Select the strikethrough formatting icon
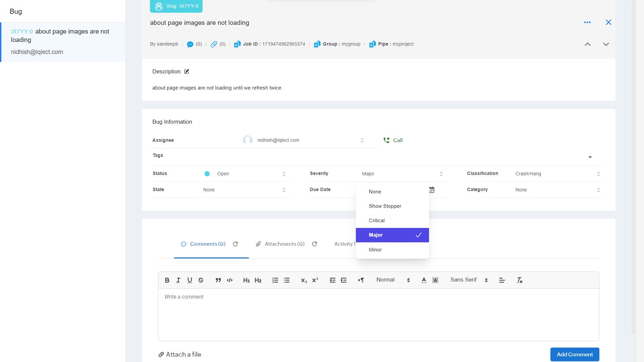This screenshot has width=644, height=362. (x=200, y=279)
